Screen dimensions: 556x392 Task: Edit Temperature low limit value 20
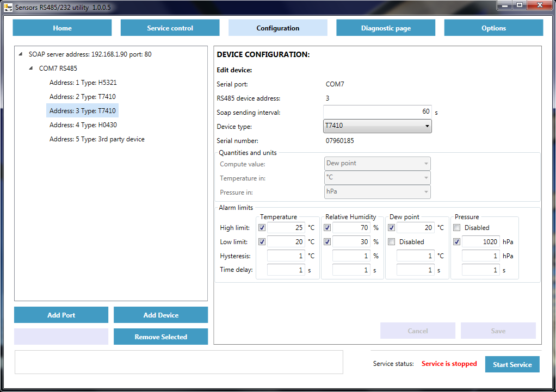pyautogui.click(x=286, y=242)
